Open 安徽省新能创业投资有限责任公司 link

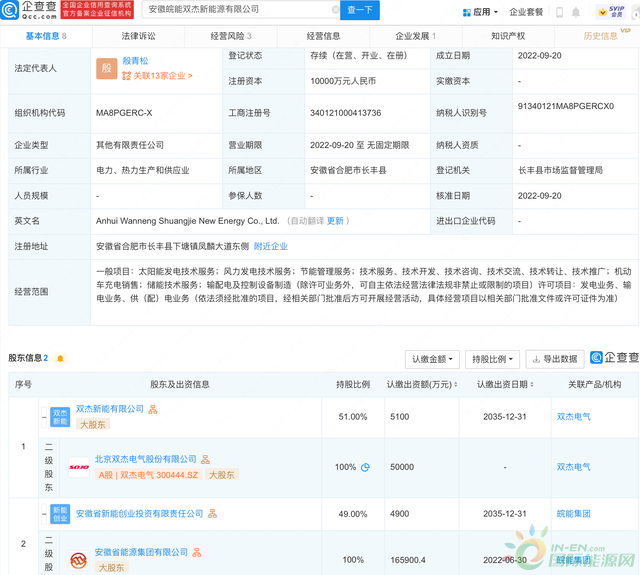(140, 514)
